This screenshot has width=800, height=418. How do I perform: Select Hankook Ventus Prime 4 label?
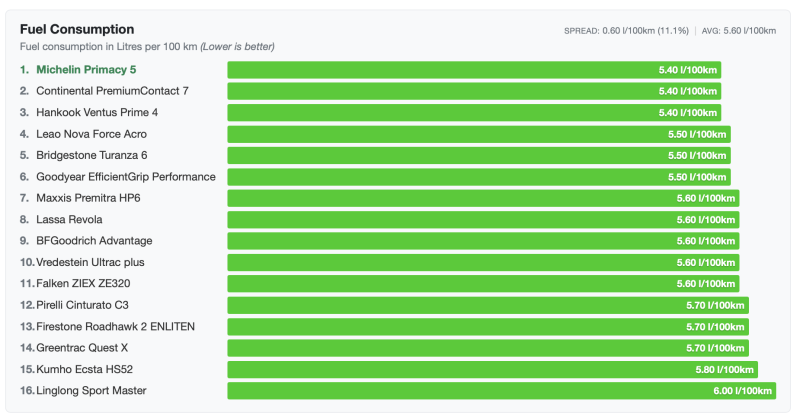[x=97, y=113]
